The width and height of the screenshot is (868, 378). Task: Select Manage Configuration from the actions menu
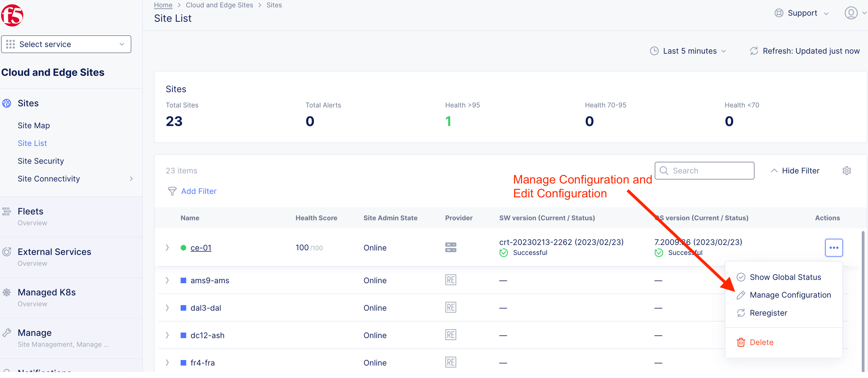click(x=789, y=295)
